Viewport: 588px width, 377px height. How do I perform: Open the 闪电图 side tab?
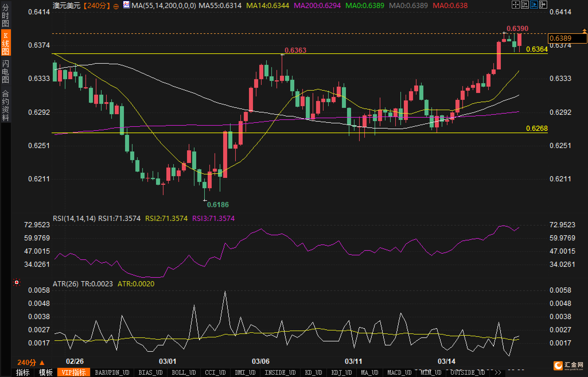(x=5, y=71)
